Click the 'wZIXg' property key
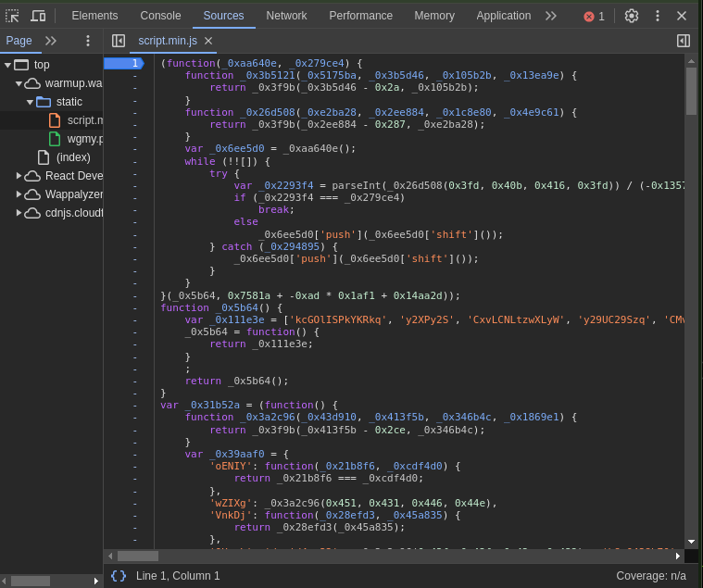 click(x=231, y=504)
